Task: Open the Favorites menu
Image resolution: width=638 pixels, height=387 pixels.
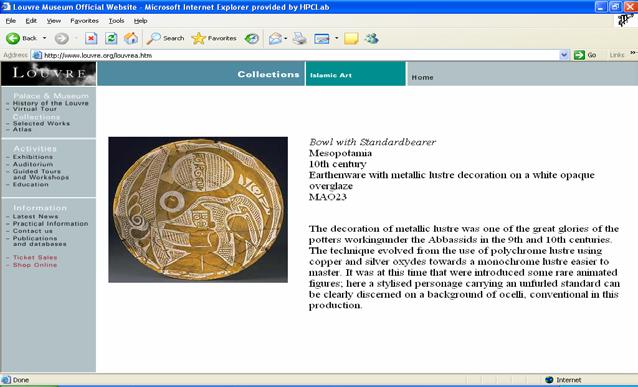Action: (84, 21)
